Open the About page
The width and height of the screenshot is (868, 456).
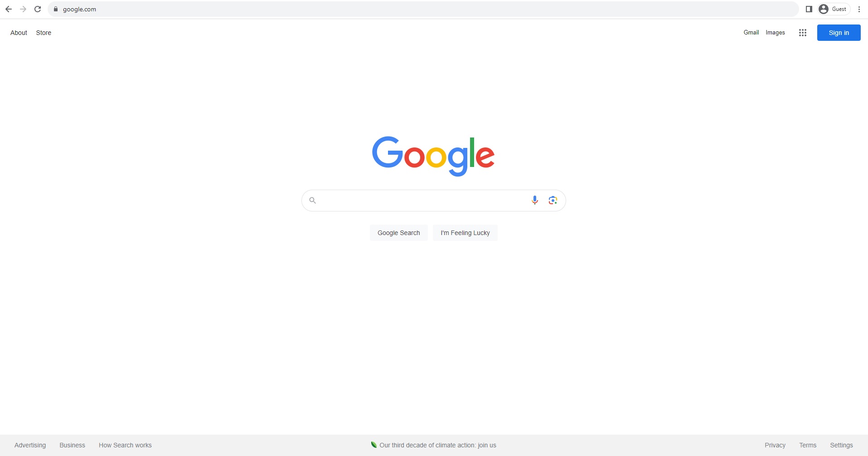(x=19, y=33)
